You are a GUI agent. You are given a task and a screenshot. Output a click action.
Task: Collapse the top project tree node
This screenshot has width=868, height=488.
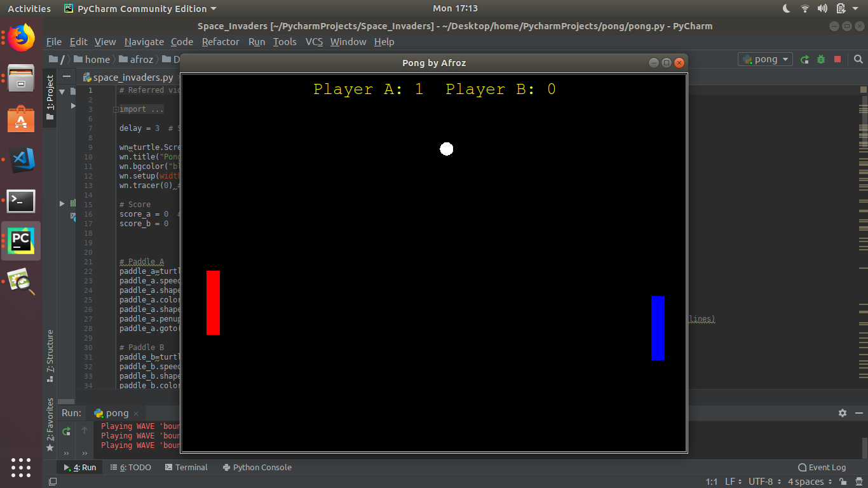(x=62, y=91)
